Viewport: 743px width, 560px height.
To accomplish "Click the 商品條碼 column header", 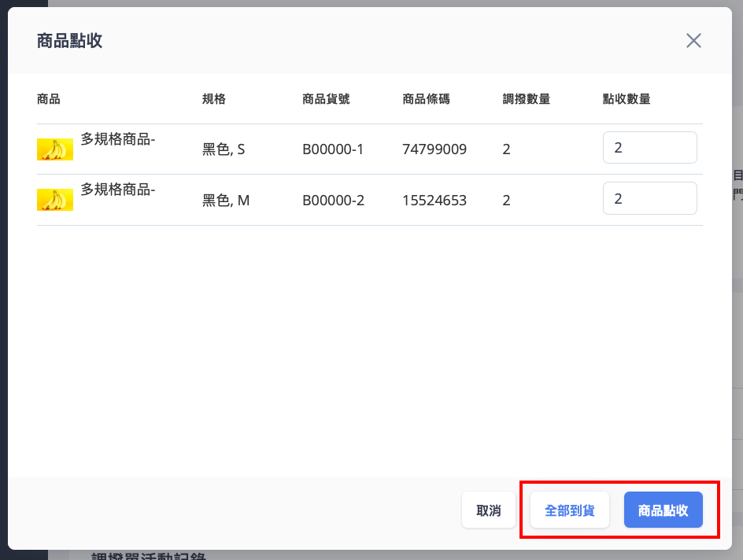I will 426,99.
